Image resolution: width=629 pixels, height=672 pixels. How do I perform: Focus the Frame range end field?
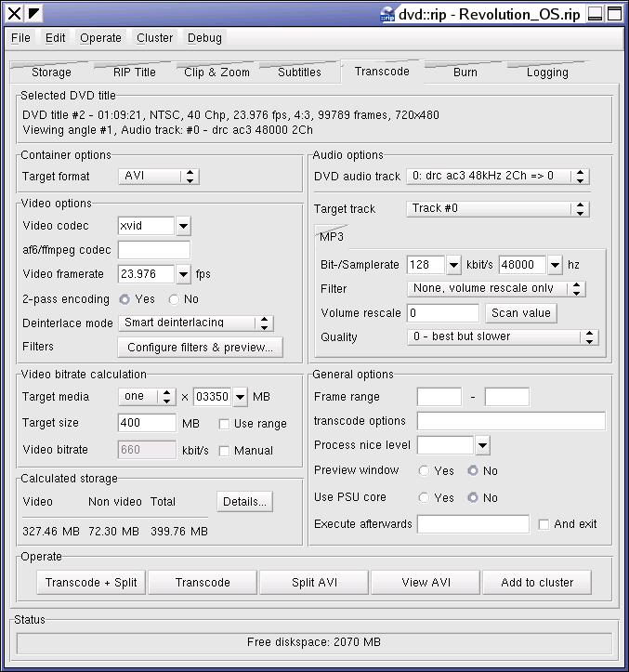click(x=507, y=397)
